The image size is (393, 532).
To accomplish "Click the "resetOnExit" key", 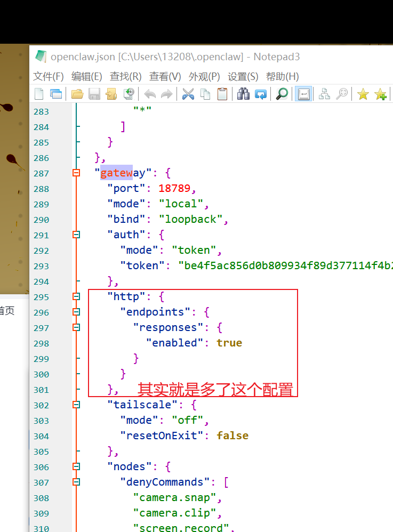I will (x=162, y=436).
